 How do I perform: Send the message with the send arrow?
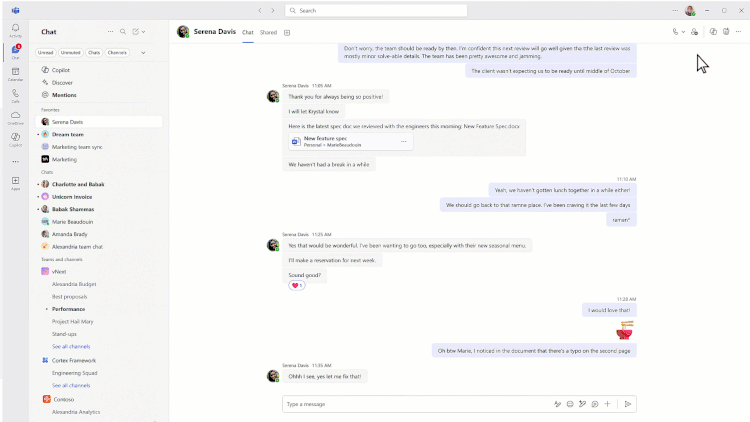[x=627, y=404]
